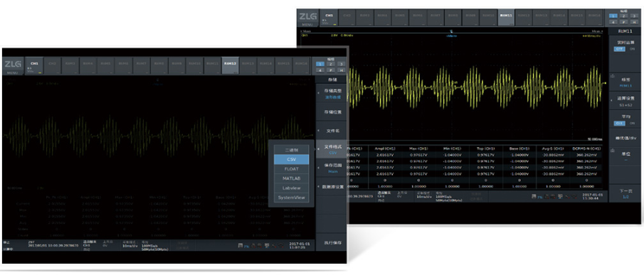Open ZLG MENU logo in left window

point(11,66)
